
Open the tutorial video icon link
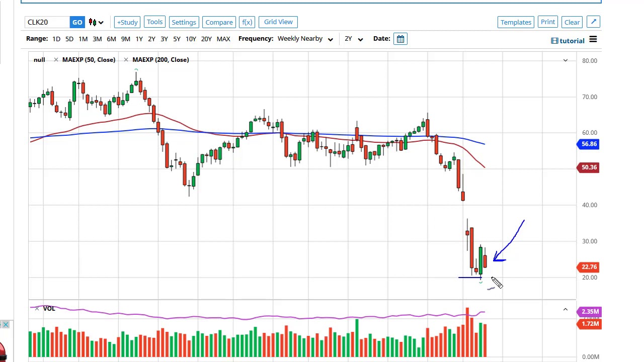pos(568,41)
